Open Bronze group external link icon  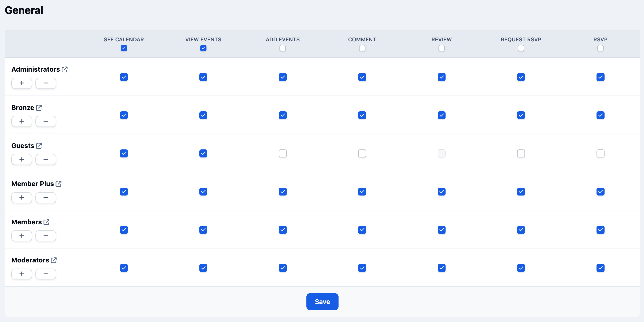tap(39, 108)
